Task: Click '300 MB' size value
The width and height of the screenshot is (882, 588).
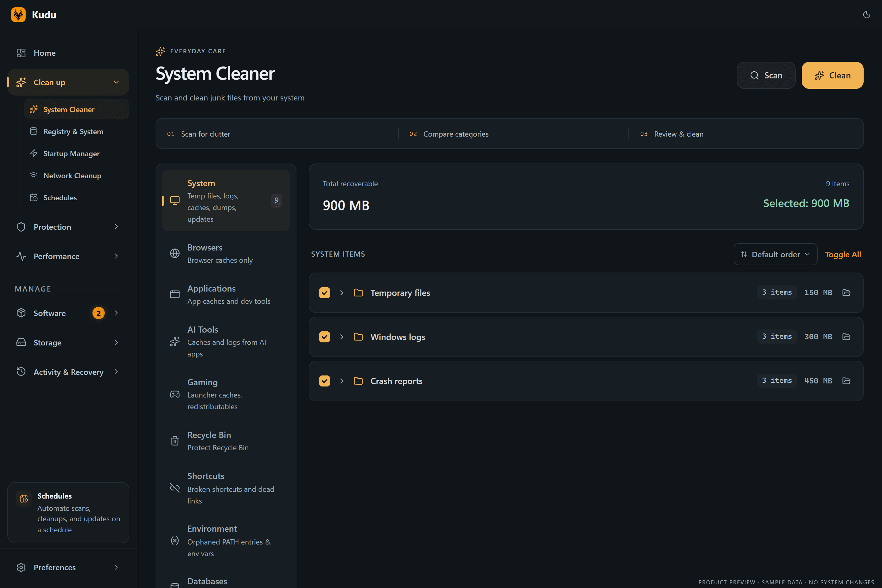Action: (818, 337)
